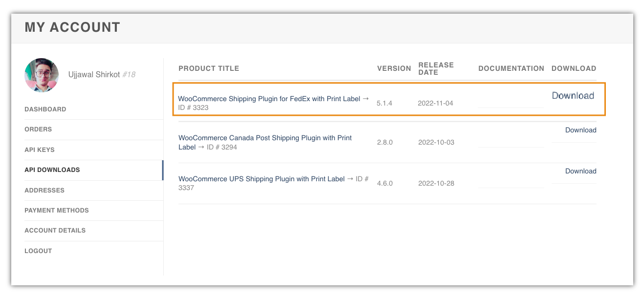Screen dimensions: 644x299
Task: Select API Downloads in sidebar
Action: 52,170
